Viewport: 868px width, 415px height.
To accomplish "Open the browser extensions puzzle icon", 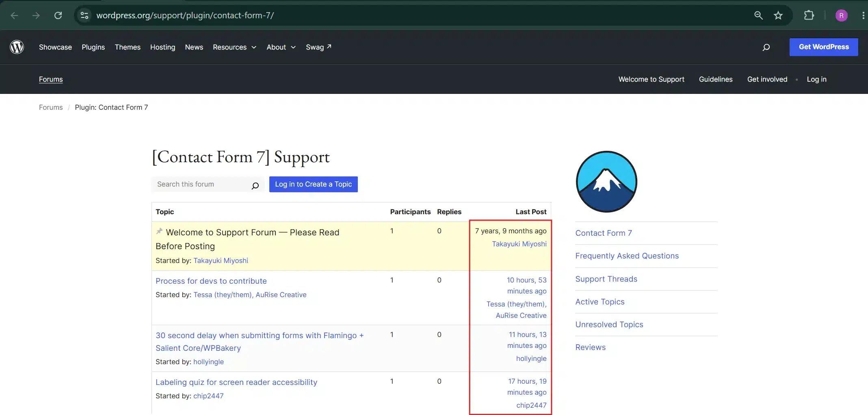I will click(809, 15).
